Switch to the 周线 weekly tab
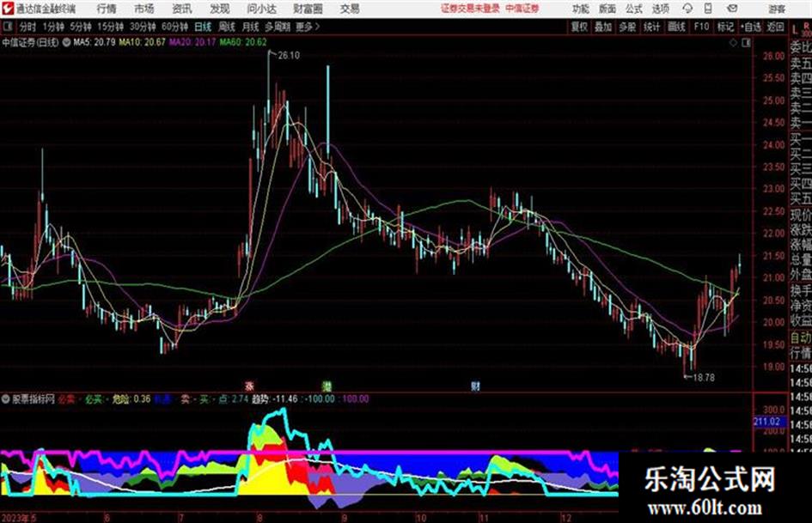 (x=227, y=27)
